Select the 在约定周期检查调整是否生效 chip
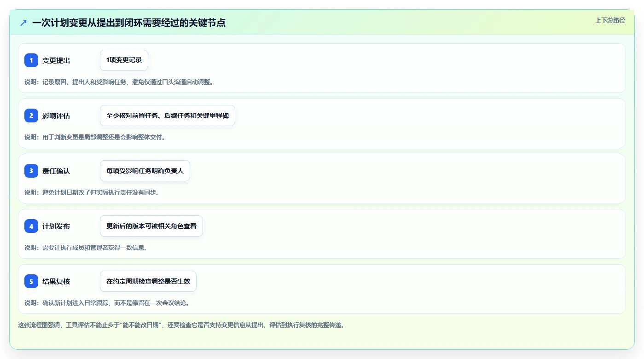644x359 pixels. pos(148,281)
